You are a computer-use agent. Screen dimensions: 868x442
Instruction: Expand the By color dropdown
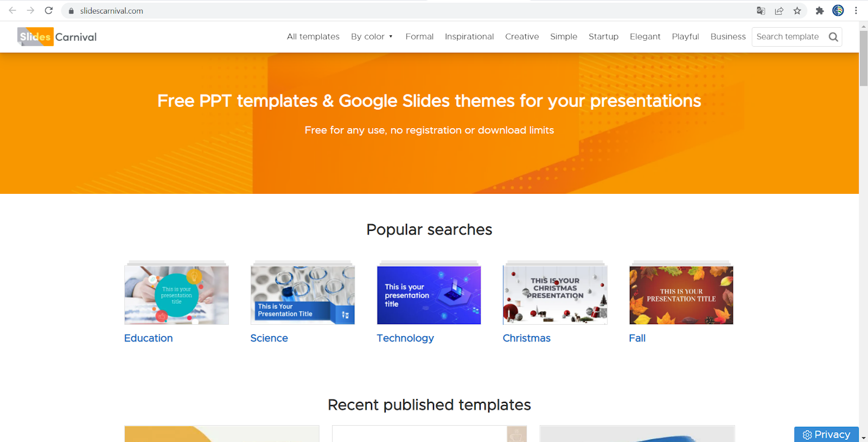tap(372, 36)
